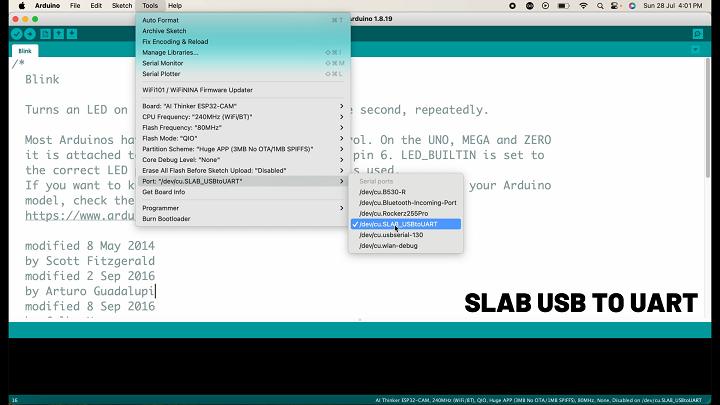720x405 pixels.
Task: Open the Edit menu in menu bar
Action: click(x=96, y=6)
